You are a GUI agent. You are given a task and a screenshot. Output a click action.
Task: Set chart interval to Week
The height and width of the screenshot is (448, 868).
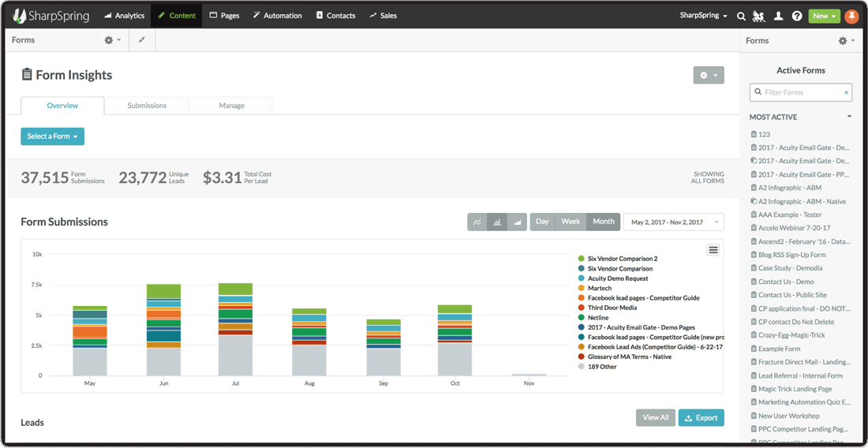[x=571, y=222]
